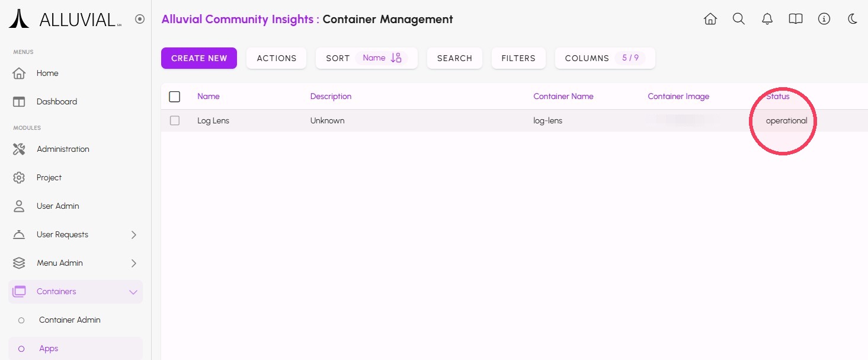This screenshot has width=868, height=360.
Task: Toggle dark mode moon icon
Action: (853, 19)
